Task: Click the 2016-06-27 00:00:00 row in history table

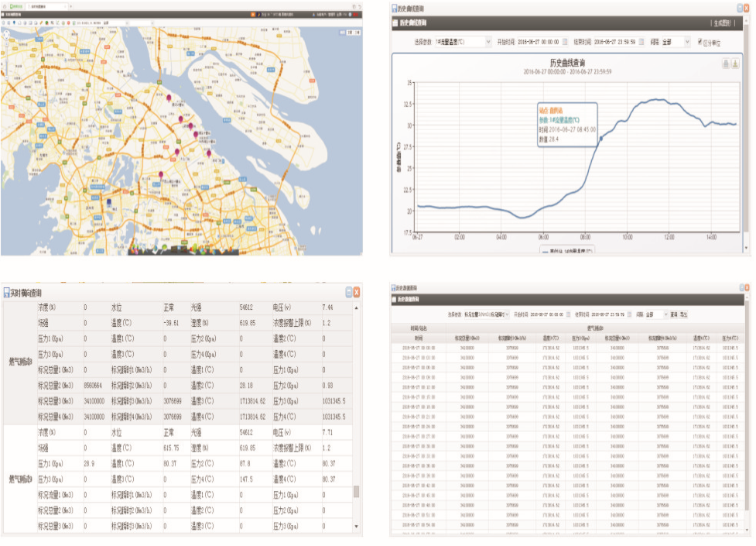Action: coord(569,348)
